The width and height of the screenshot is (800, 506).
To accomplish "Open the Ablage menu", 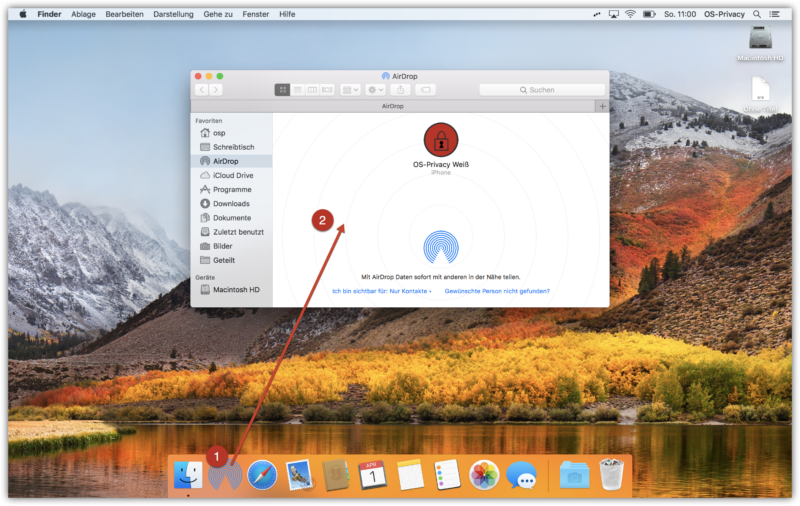I will (83, 14).
